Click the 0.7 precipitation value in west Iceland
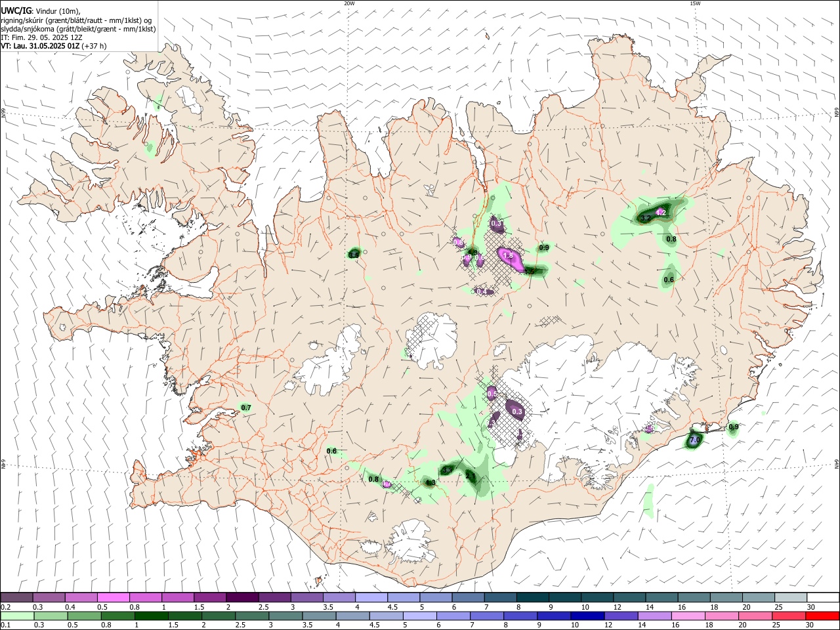Viewport: 840px width, 630px height. click(246, 408)
